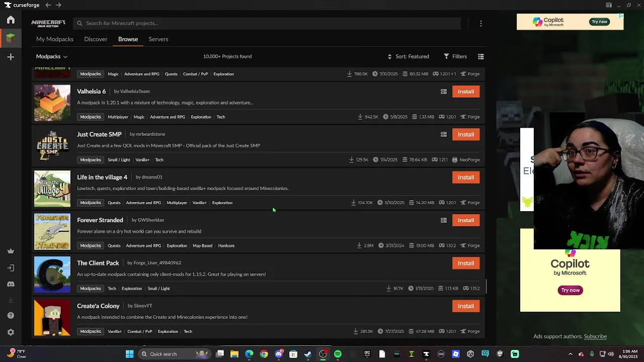The height and width of the screenshot is (362, 644).
Task: Click the Hardcore tag on Forever Stranded
Action: point(226,245)
